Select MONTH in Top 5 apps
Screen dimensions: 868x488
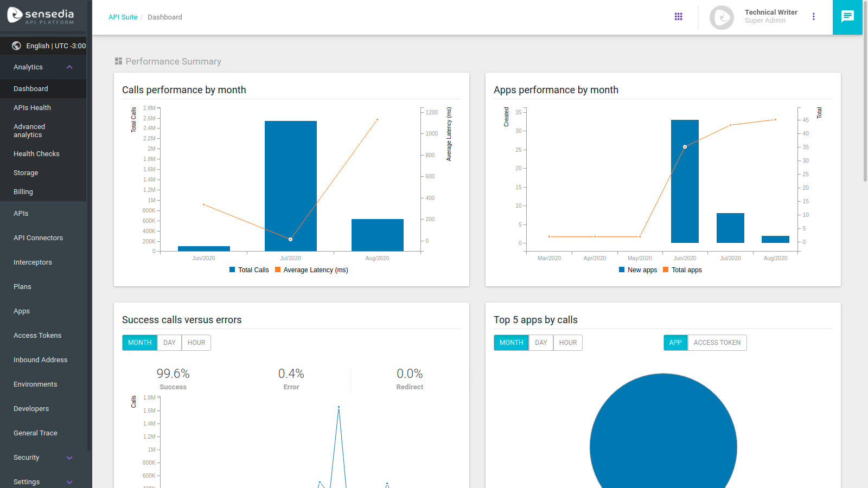click(x=511, y=343)
